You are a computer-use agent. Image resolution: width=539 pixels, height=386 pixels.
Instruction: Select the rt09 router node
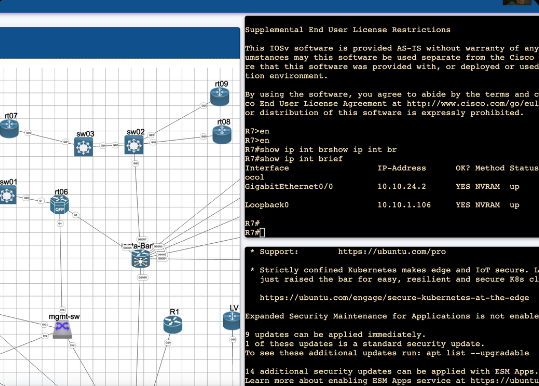pos(220,96)
